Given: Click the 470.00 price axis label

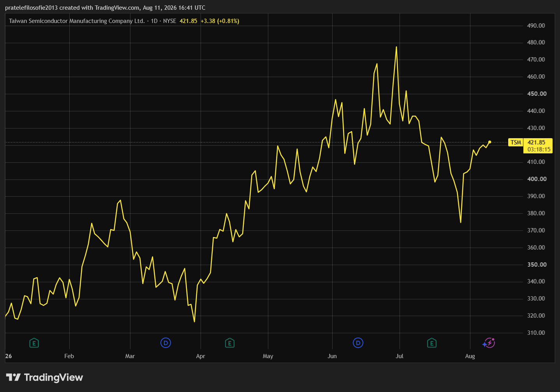Looking at the screenshot, I should pos(536,60).
